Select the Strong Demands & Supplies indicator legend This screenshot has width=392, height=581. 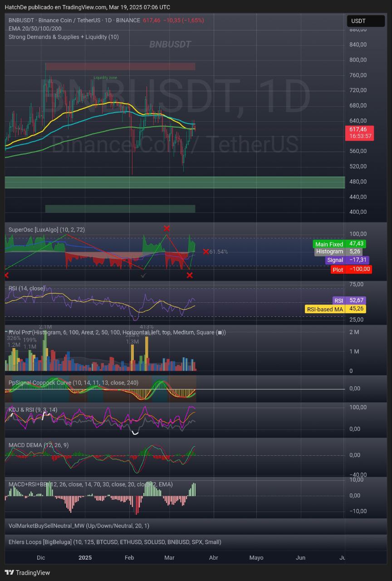coord(64,37)
